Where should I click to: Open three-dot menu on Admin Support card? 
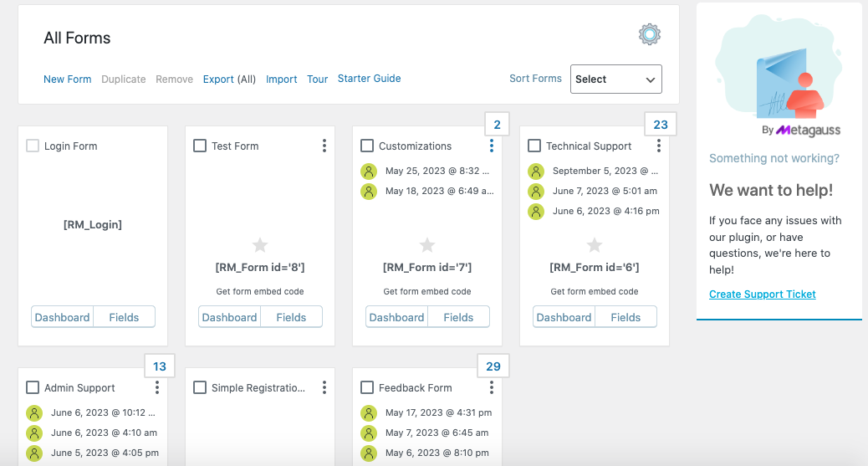click(157, 387)
